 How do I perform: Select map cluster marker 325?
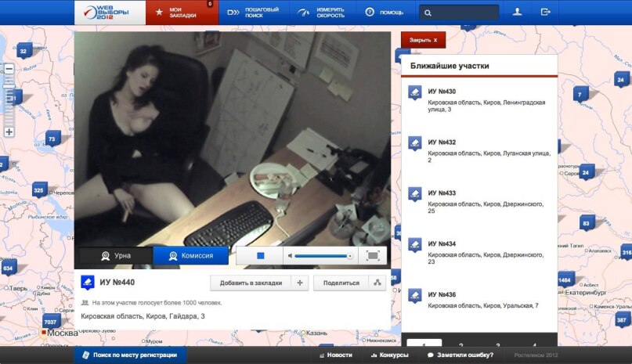click(x=39, y=190)
